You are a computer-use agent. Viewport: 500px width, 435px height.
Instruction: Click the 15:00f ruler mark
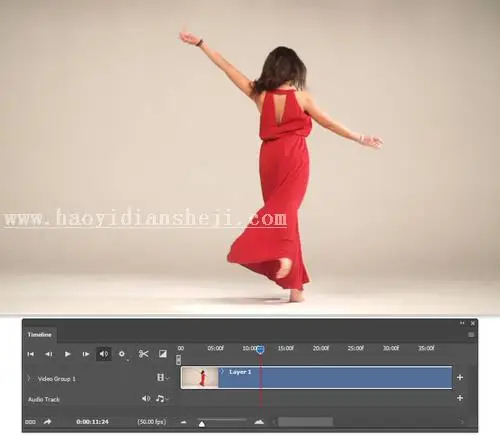pyautogui.click(x=286, y=348)
